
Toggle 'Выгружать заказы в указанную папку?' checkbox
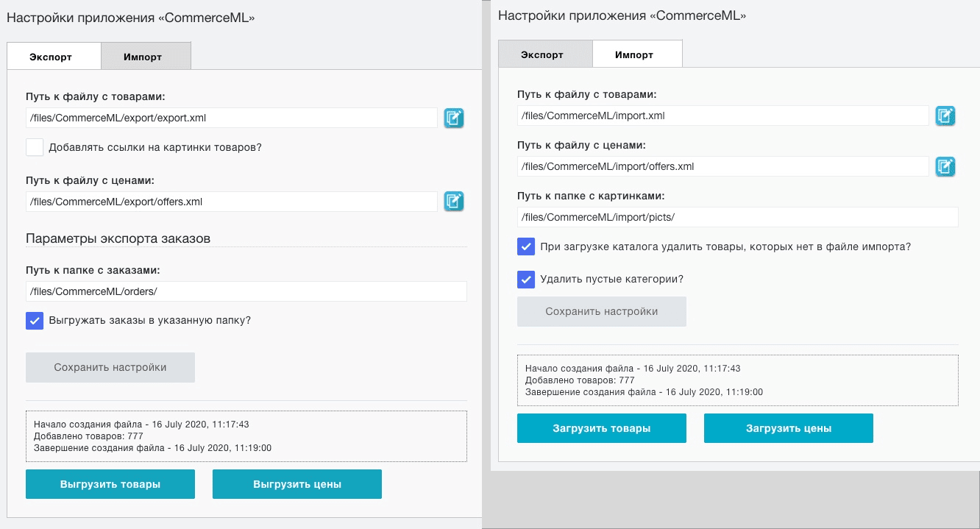click(x=35, y=321)
